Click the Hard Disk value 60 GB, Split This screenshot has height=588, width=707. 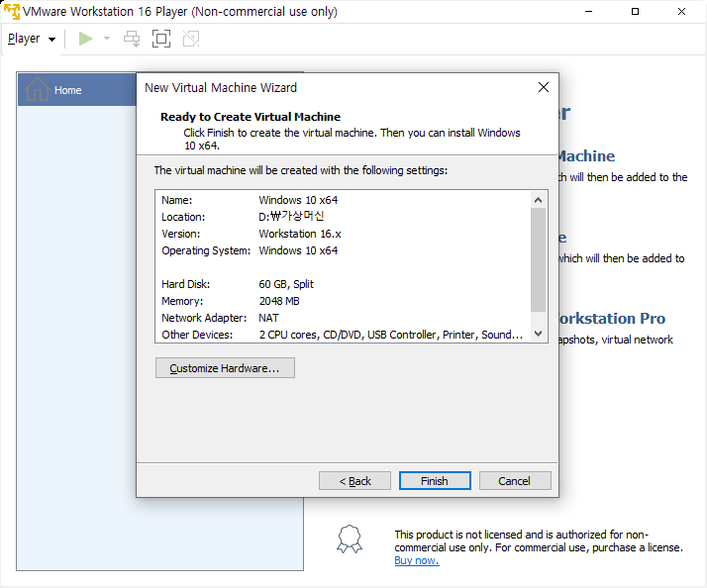click(x=286, y=284)
